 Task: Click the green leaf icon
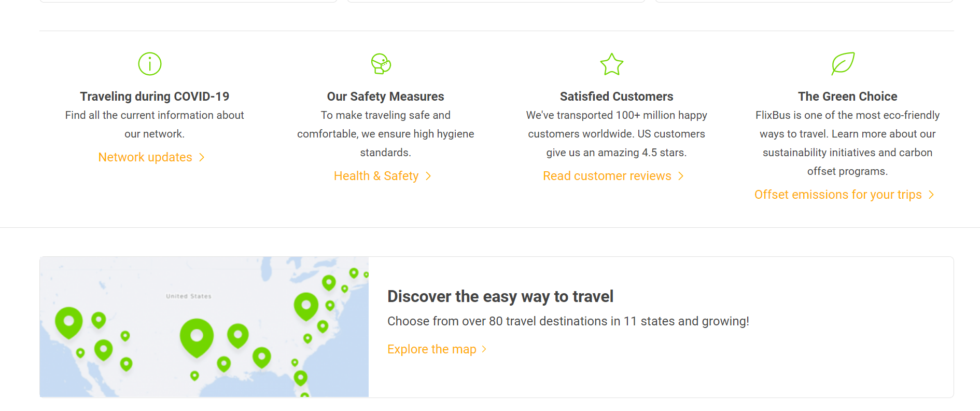point(843,63)
